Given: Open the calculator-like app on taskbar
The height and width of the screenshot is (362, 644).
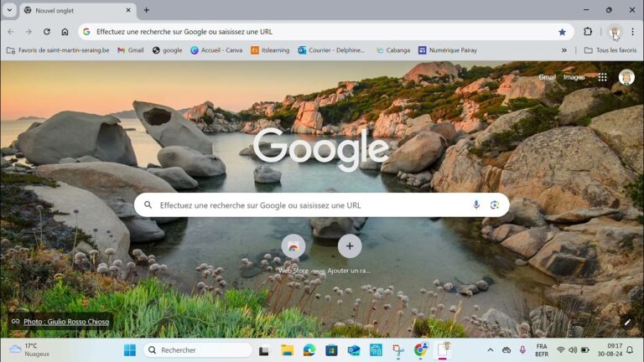Looking at the screenshot, I should pos(376,350).
